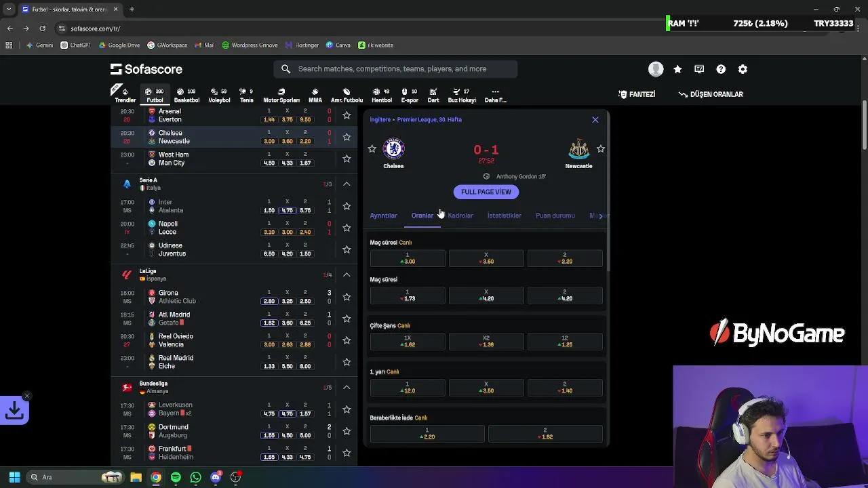Image resolution: width=868 pixels, height=488 pixels.
Task: Favorite the Inter vs Atalanta match
Action: 347,206
